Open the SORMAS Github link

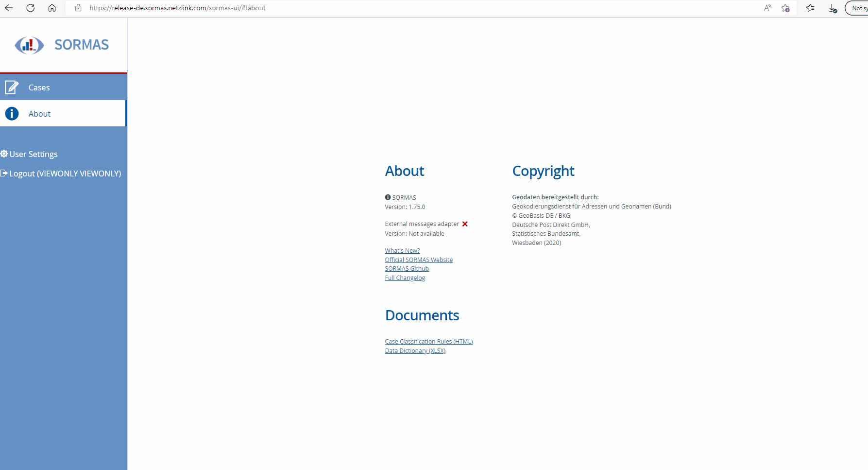407,268
